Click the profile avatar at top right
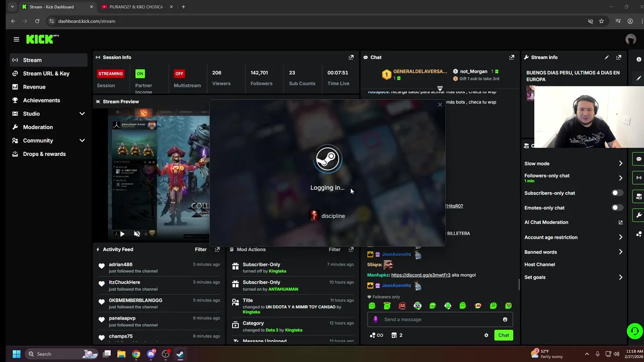The width and height of the screenshot is (644, 362). [x=631, y=39]
